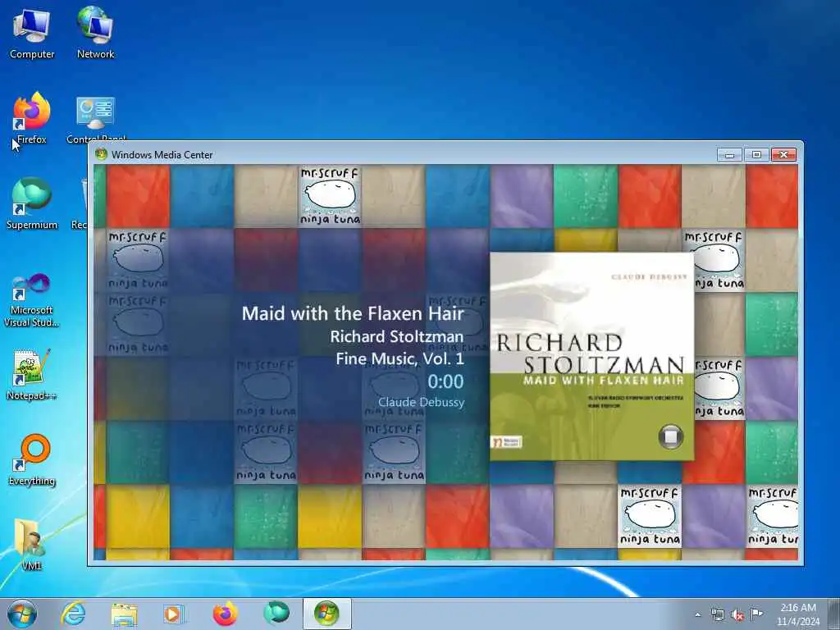Click album name Fine Music, Vol. 1
840x630 pixels.
(x=399, y=358)
